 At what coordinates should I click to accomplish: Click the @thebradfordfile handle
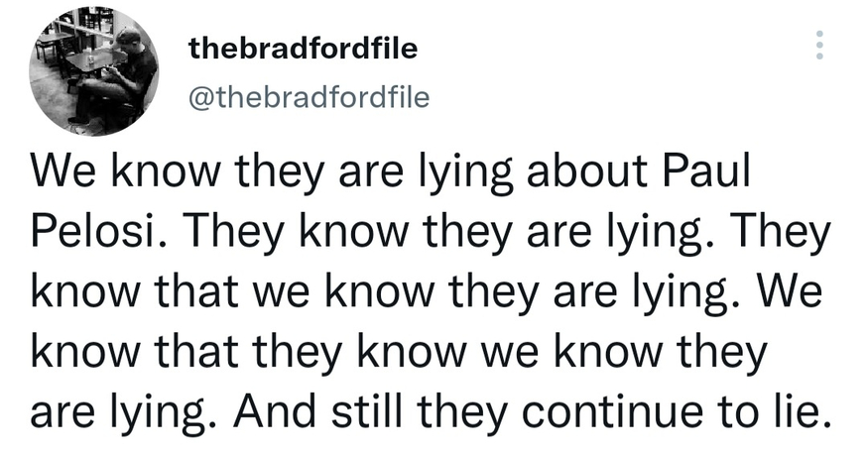click(x=310, y=98)
